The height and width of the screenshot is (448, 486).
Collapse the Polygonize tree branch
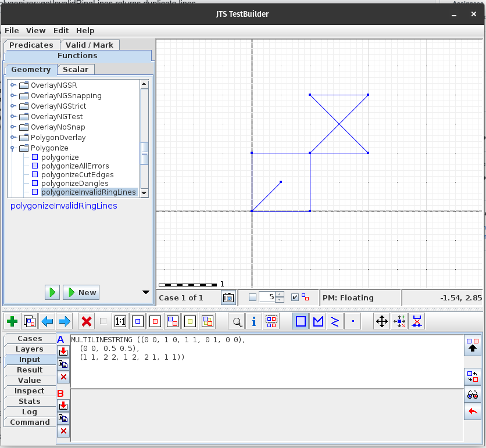pyautogui.click(x=12, y=148)
